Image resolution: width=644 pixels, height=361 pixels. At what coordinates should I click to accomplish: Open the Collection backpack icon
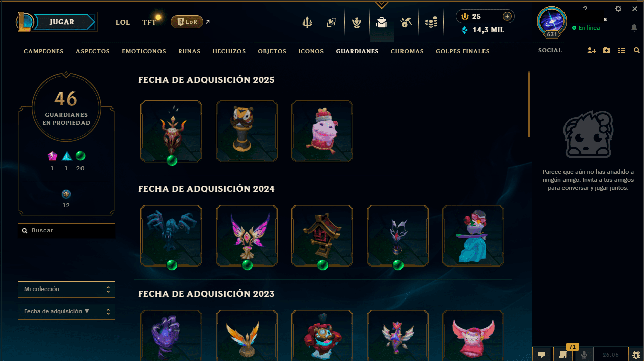[x=382, y=22]
